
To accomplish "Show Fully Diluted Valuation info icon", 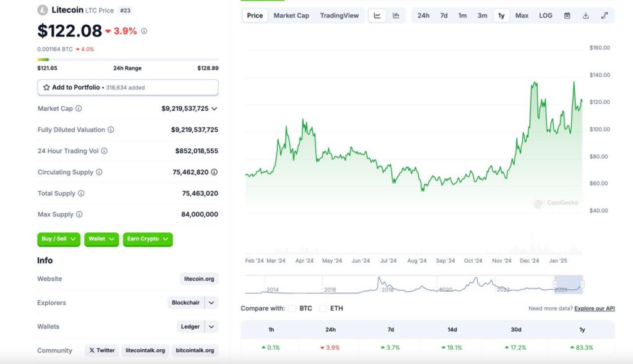I will coord(111,130).
